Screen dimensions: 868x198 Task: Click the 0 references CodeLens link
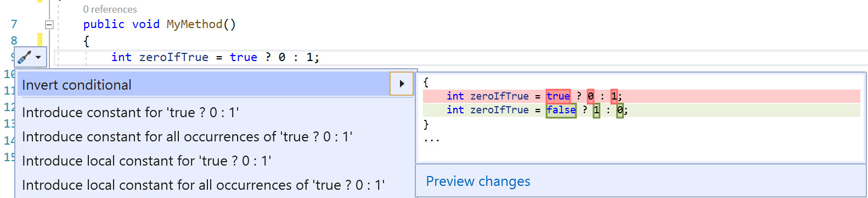(x=110, y=9)
